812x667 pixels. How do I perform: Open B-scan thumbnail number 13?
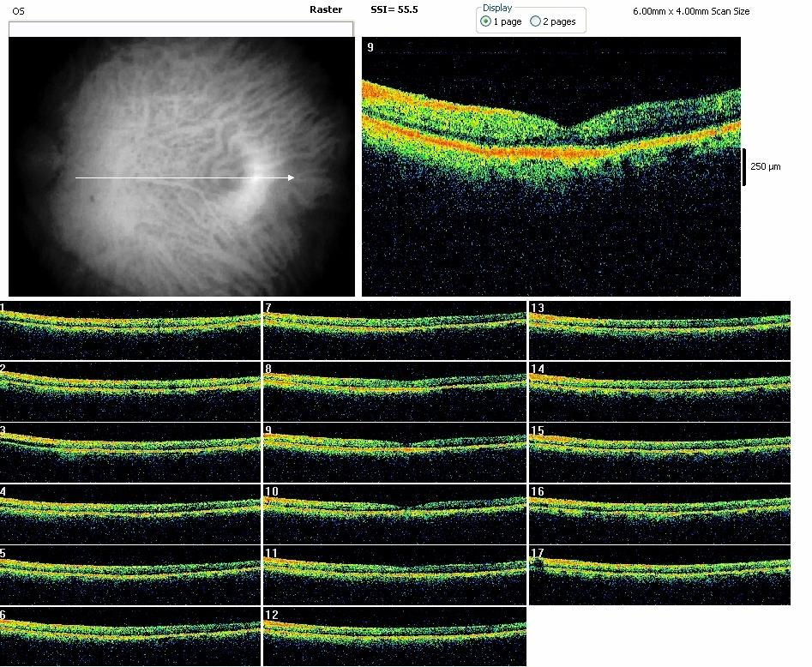pos(659,330)
